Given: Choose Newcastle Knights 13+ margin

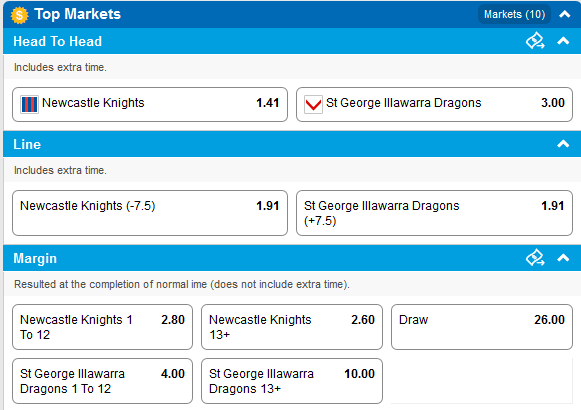Looking at the screenshot, I should [292, 327].
